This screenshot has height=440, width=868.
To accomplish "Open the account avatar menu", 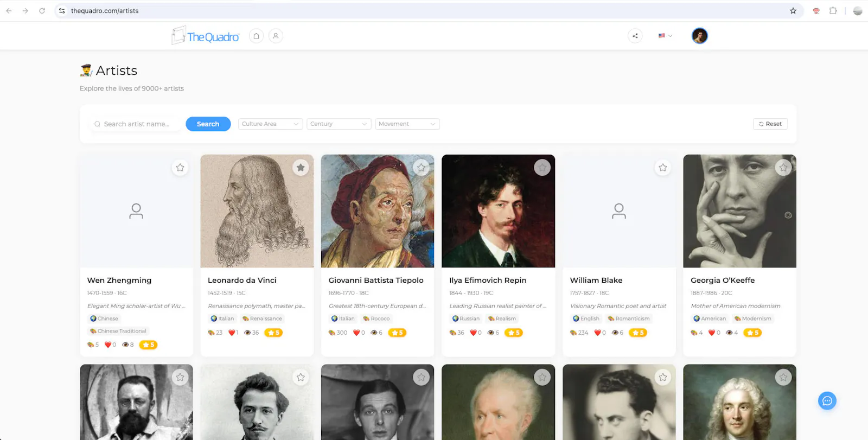I will tap(699, 36).
